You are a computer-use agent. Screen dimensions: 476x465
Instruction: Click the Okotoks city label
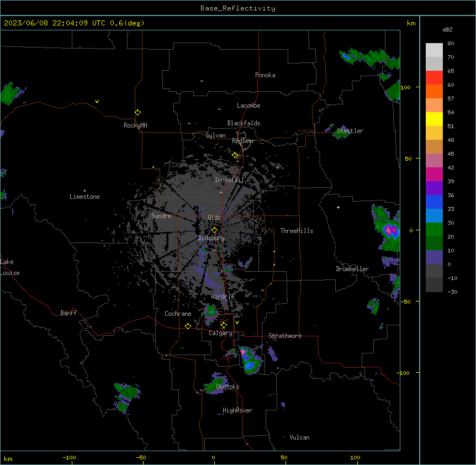point(228,387)
